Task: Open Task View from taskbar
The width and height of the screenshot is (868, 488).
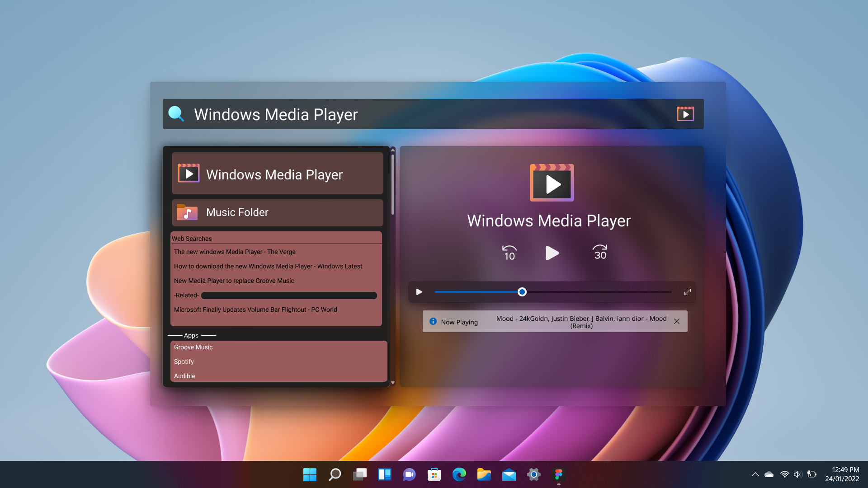Action: click(360, 474)
